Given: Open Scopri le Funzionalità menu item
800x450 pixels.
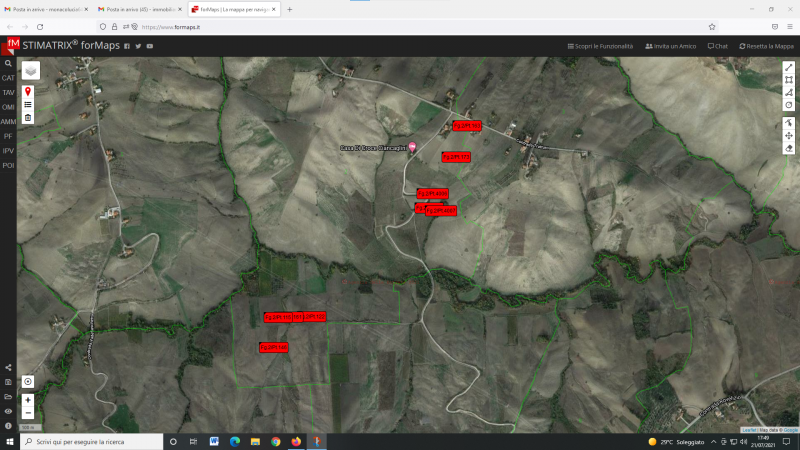Looking at the screenshot, I should [600, 46].
